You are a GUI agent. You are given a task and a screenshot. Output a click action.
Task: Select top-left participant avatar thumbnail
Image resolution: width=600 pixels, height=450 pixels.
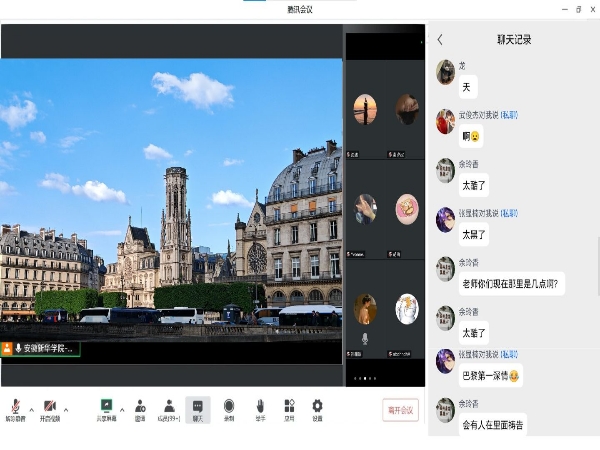(365, 109)
